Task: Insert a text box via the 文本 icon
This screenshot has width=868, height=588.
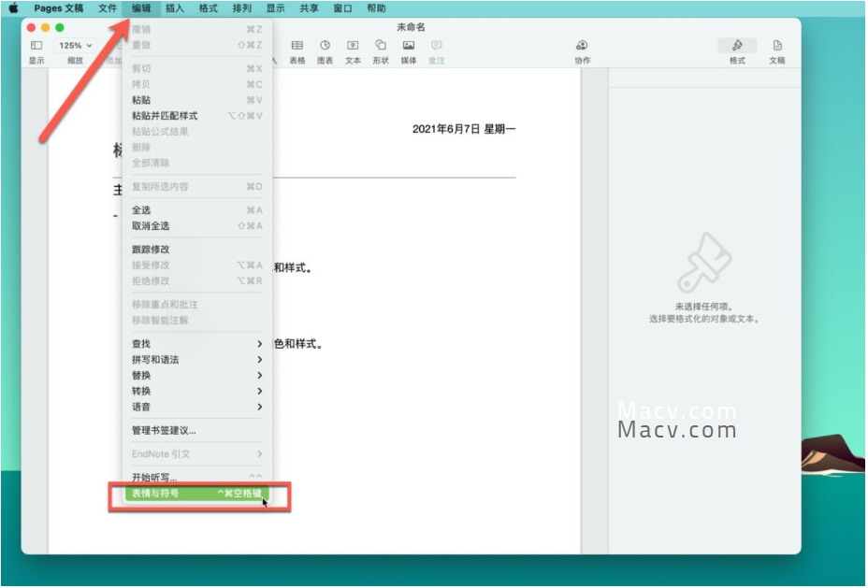Action: pos(354,45)
